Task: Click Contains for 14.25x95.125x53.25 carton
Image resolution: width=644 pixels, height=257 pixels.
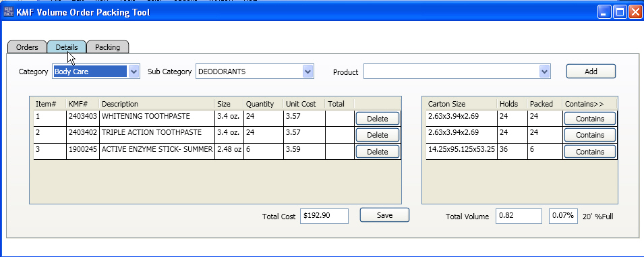Action: click(590, 152)
